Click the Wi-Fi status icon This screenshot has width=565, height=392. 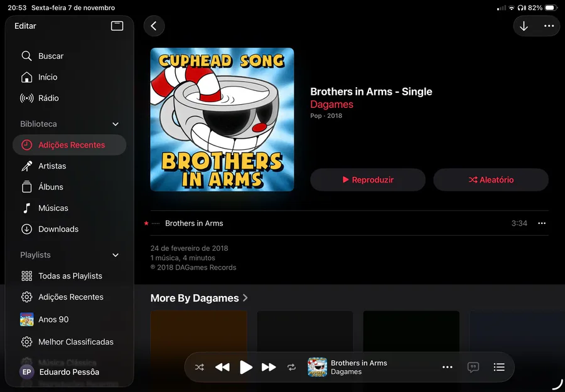coord(511,8)
